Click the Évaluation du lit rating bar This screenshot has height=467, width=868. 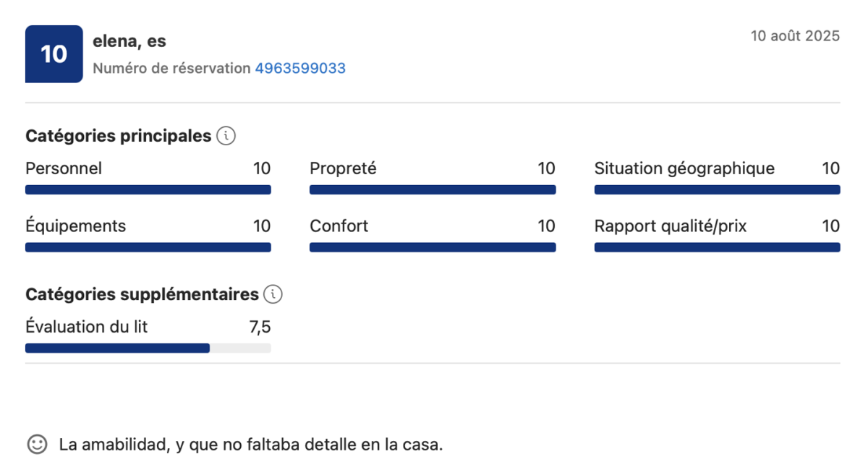point(148,348)
